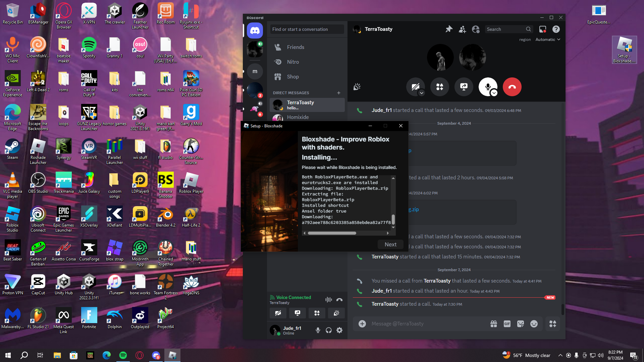This screenshot has height=362, width=644.
Task: Expand microphone input options chevron
Action: (x=494, y=93)
